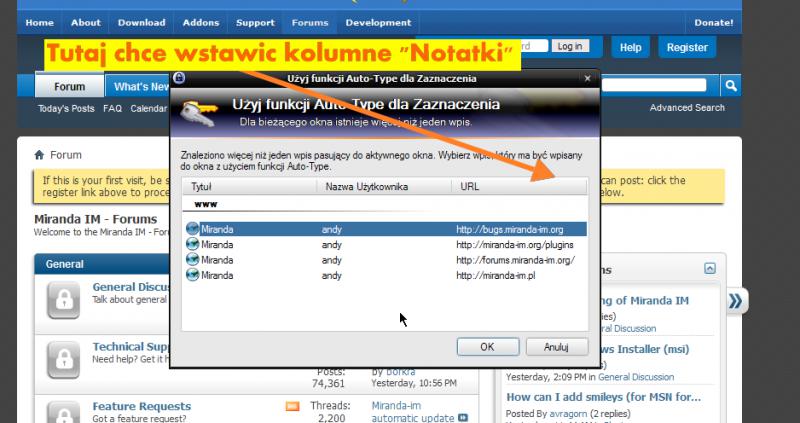Screen dimensions: 800x423
Task: Open the Windows Installer (msi) thread
Action: pos(646,350)
